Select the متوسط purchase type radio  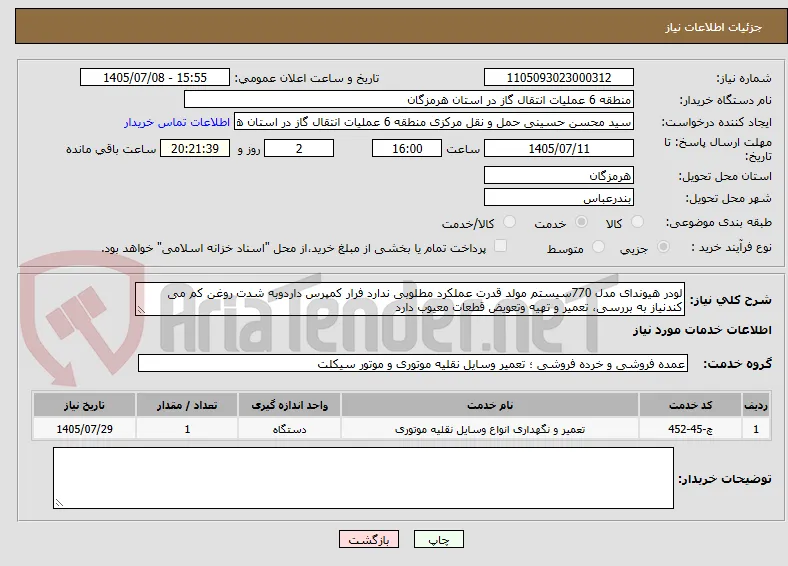click(598, 247)
